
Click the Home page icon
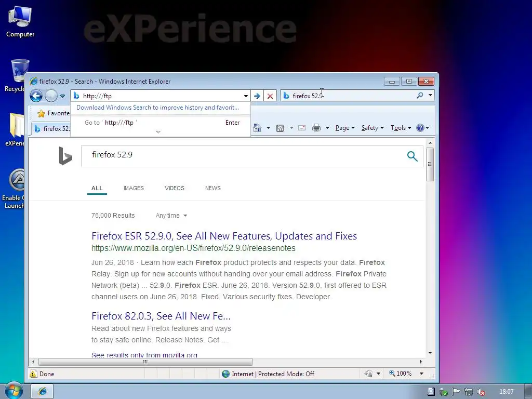click(x=257, y=128)
